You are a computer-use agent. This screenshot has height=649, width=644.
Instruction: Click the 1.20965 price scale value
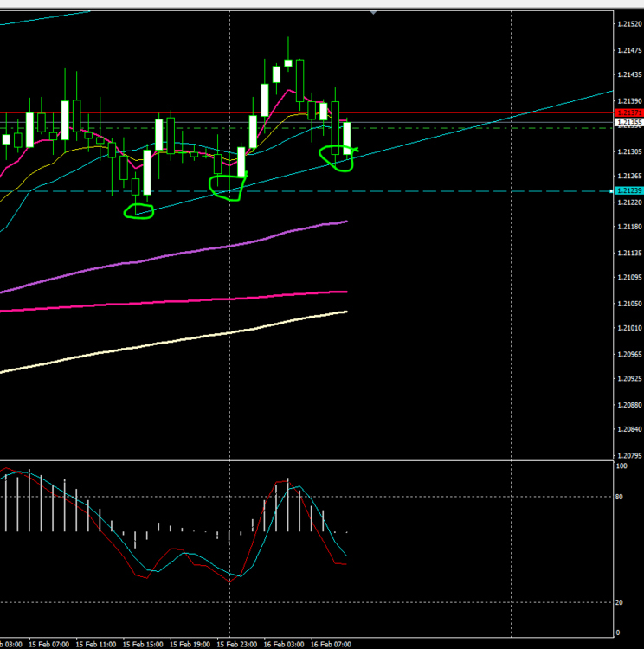(x=629, y=355)
